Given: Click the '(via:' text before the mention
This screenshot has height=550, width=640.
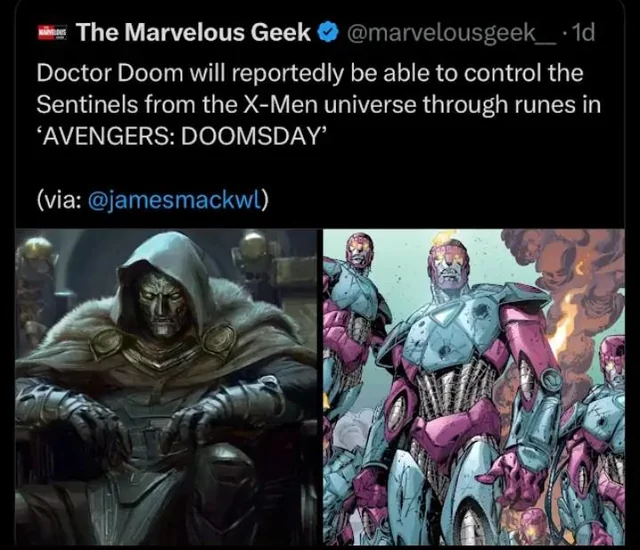Looking at the screenshot, I should pos(60,200).
